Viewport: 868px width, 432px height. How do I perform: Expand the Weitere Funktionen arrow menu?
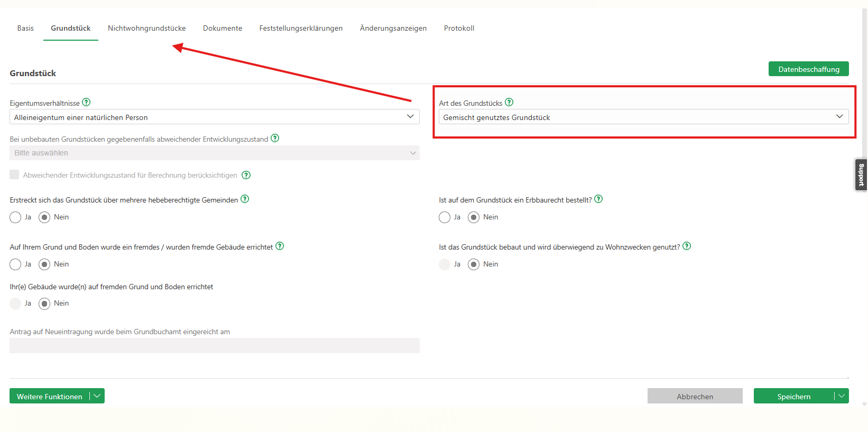point(97,396)
